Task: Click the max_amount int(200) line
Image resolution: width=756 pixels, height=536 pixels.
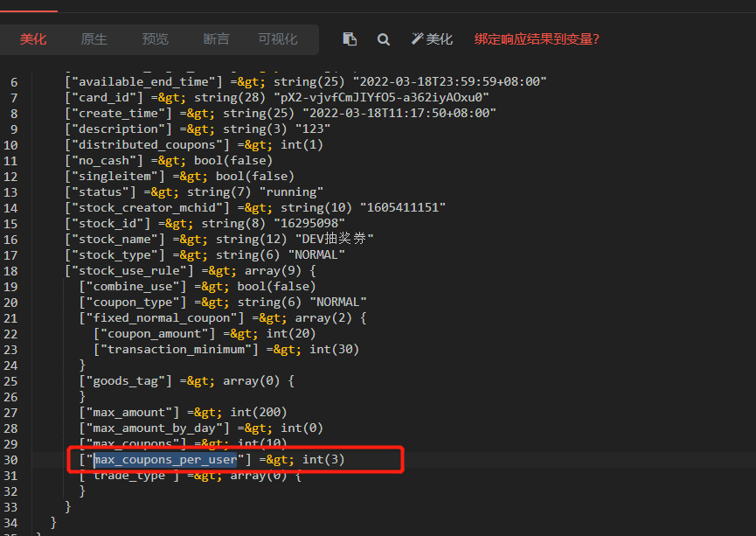Action: (x=184, y=413)
